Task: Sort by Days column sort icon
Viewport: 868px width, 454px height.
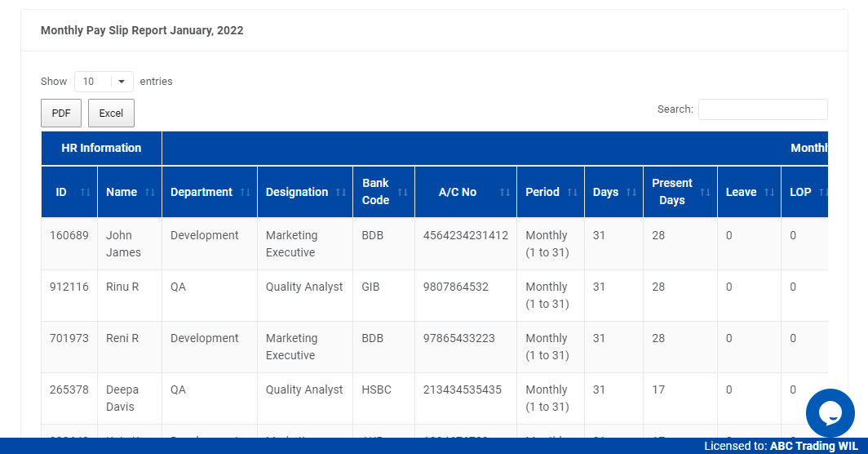Action: (631, 193)
